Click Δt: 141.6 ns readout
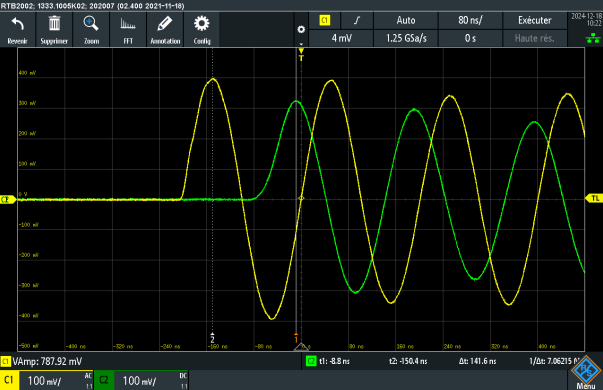The image size is (603, 390). pos(477,361)
